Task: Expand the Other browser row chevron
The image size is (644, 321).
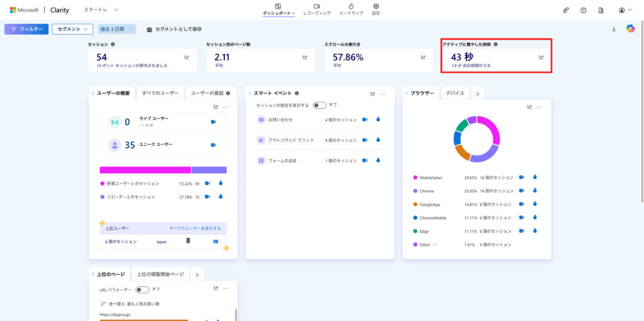Action: [x=434, y=244]
